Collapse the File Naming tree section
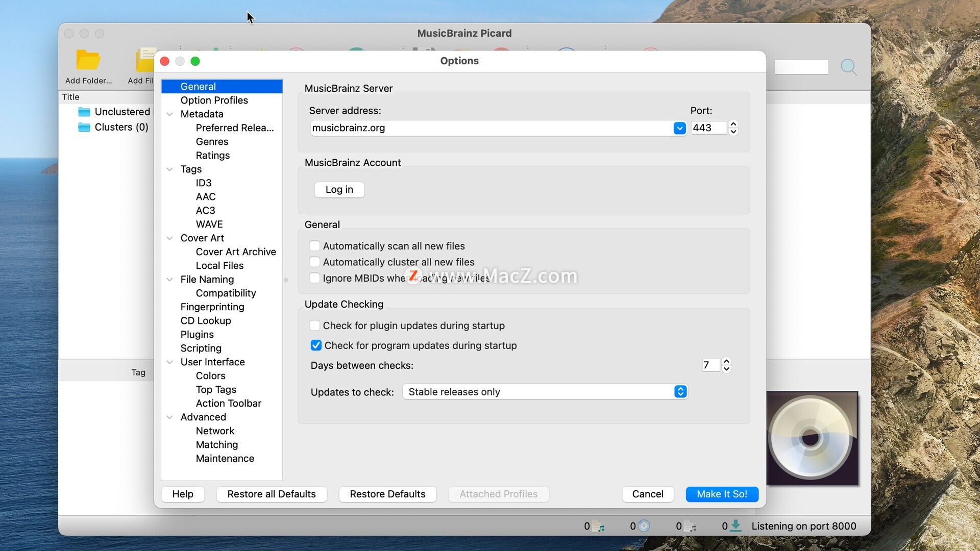980x551 pixels. point(170,280)
